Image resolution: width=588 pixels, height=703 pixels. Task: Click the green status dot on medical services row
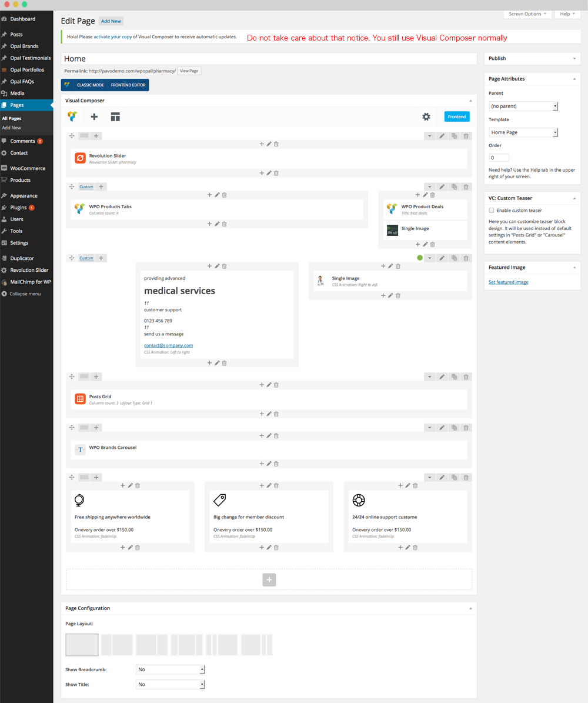419,258
